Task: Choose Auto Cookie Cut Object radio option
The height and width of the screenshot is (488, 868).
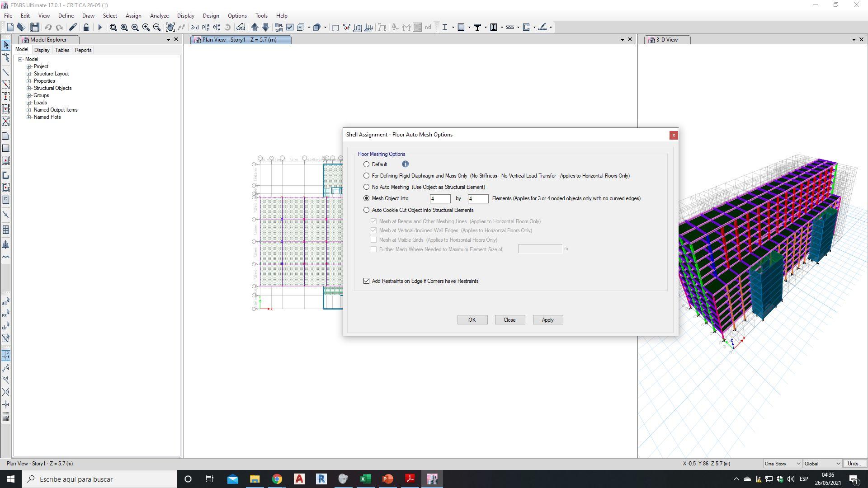Action: 366,210
